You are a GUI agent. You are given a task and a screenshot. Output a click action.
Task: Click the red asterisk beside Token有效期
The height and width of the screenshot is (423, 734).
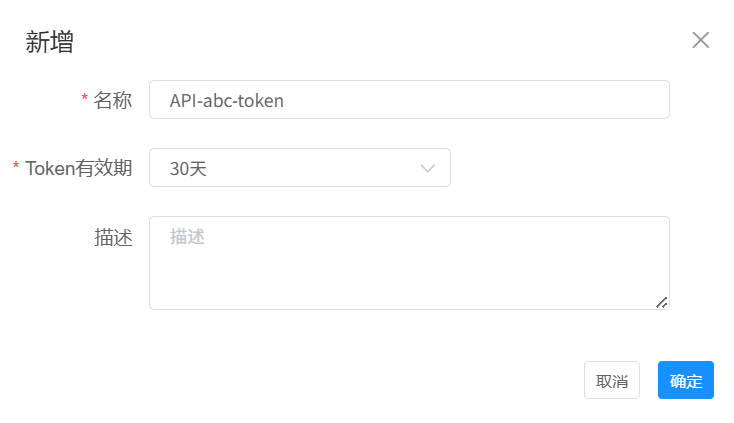click(16, 168)
